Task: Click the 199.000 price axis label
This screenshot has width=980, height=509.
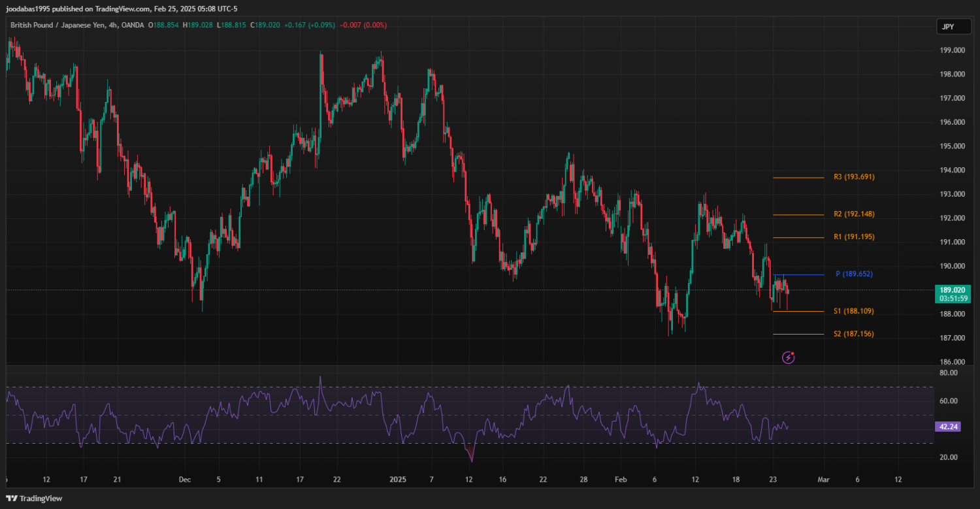Action: [x=953, y=50]
